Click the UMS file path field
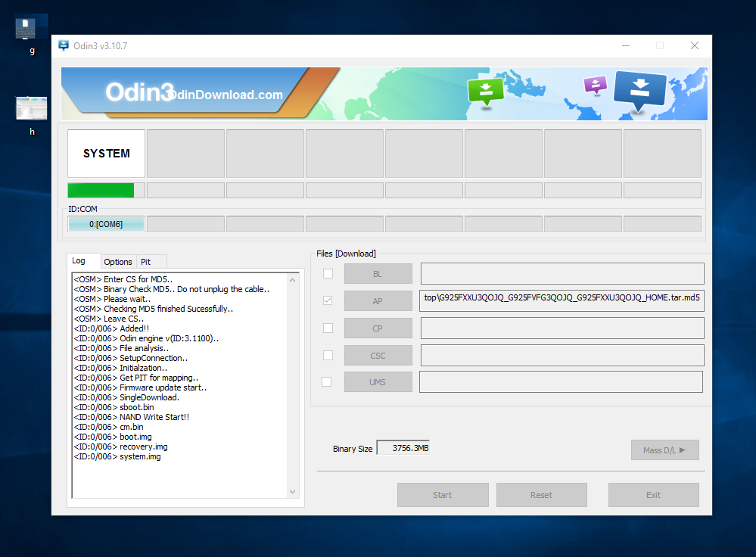756x557 pixels. pyautogui.click(x=561, y=382)
